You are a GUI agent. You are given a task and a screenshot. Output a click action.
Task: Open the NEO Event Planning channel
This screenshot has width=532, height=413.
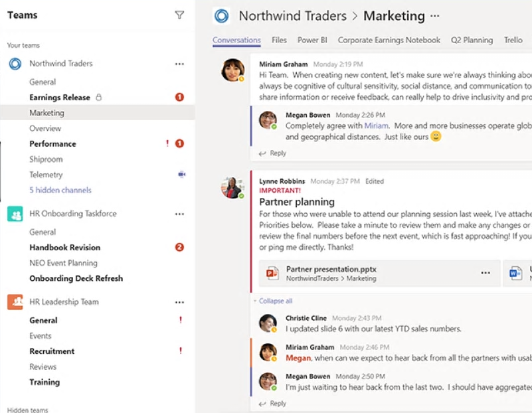point(63,263)
